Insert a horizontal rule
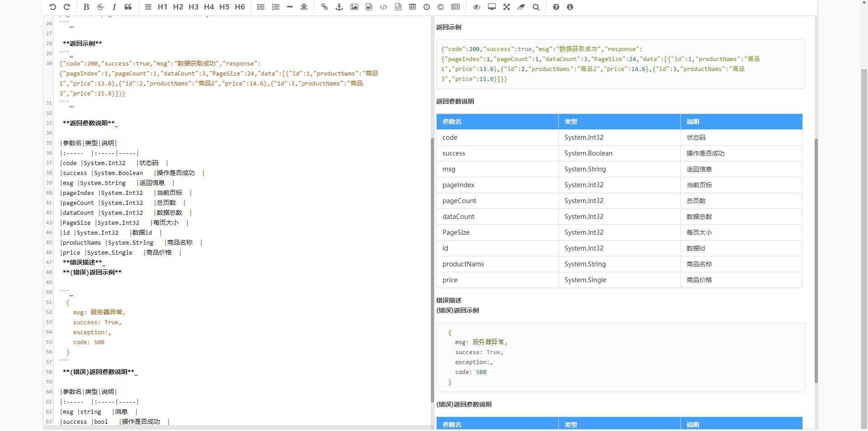The height and width of the screenshot is (431, 868). pyautogui.click(x=290, y=7)
